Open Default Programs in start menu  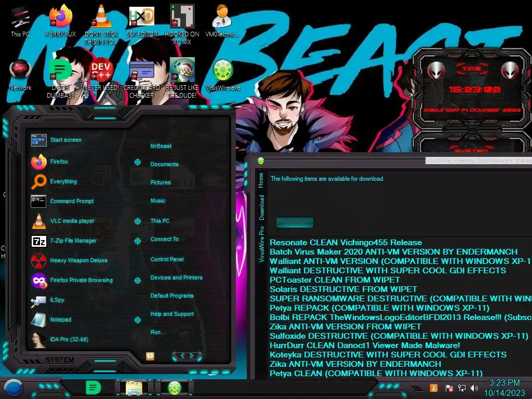pos(171,296)
